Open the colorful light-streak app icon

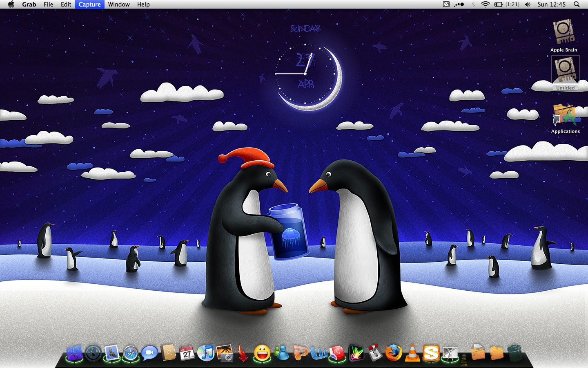coord(356,352)
